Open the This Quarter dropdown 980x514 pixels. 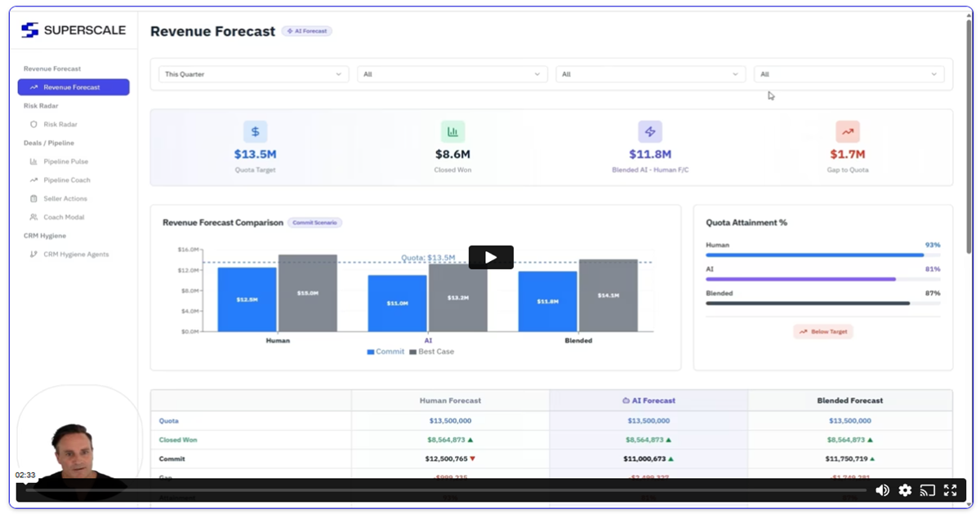point(253,74)
